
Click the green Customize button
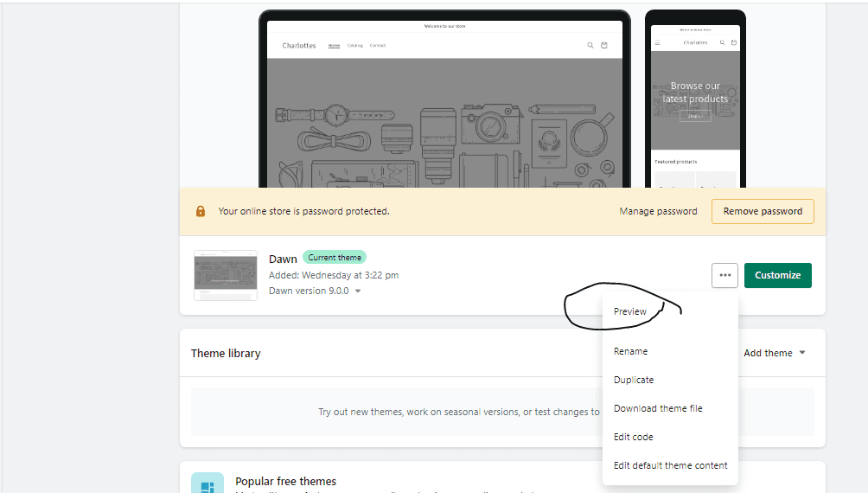778,275
